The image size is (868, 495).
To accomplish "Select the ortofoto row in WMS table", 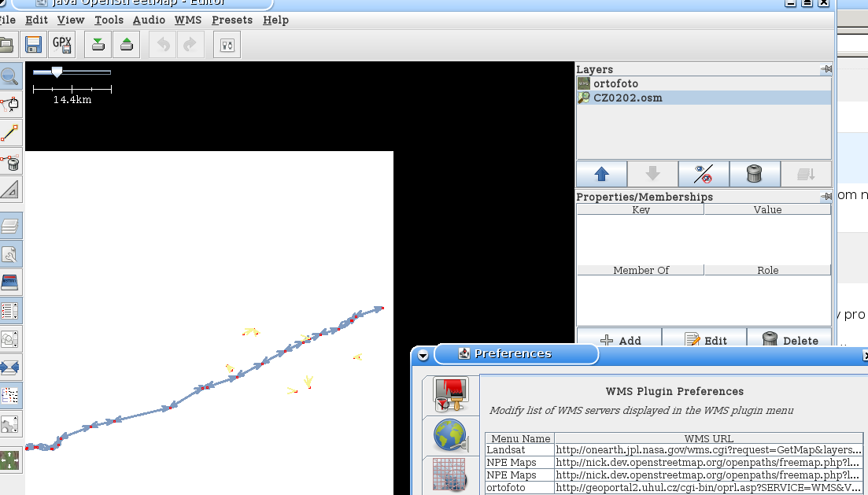I will (674, 488).
